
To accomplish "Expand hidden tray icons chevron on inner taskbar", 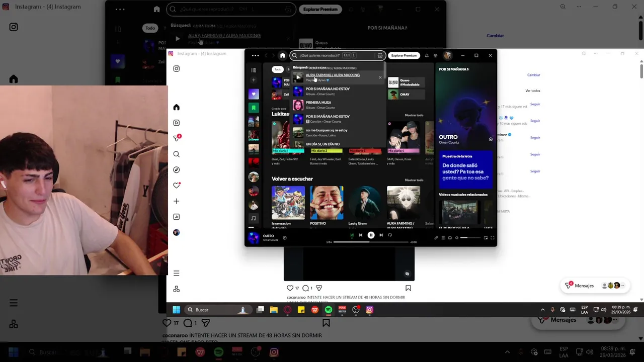I will (x=542, y=310).
